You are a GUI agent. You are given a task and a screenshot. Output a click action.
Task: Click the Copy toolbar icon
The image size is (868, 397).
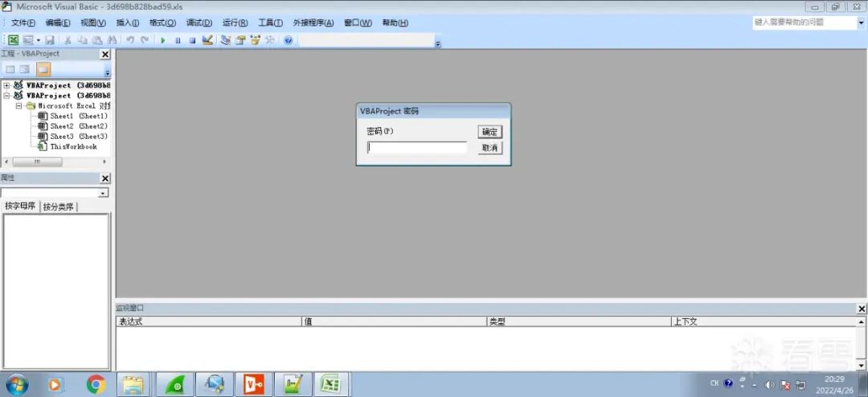(83, 40)
